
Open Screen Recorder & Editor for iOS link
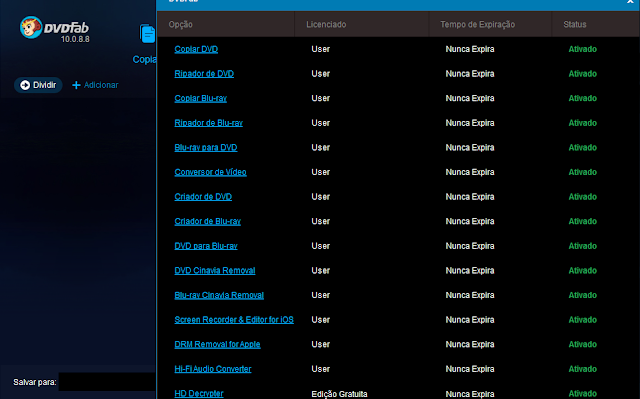tap(234, 320)
